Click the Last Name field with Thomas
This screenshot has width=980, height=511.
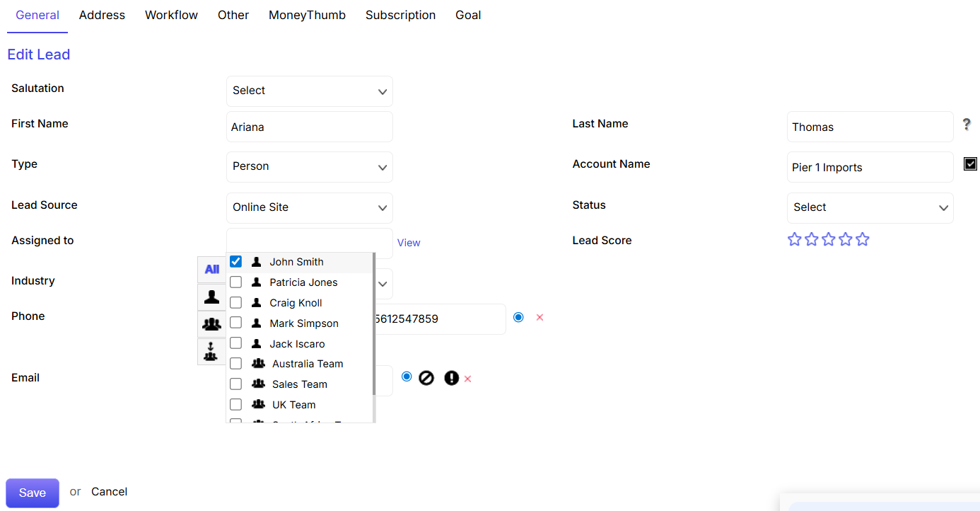tap(870, 127)
